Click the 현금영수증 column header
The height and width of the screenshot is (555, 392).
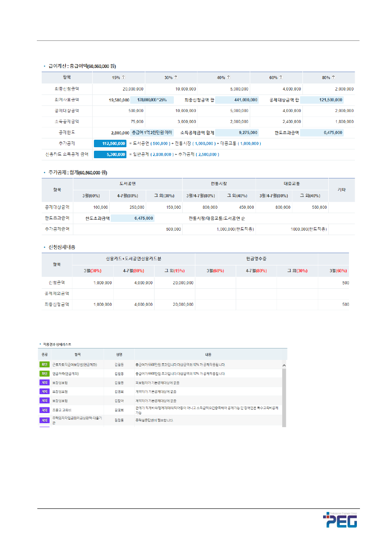coord(256,258)
